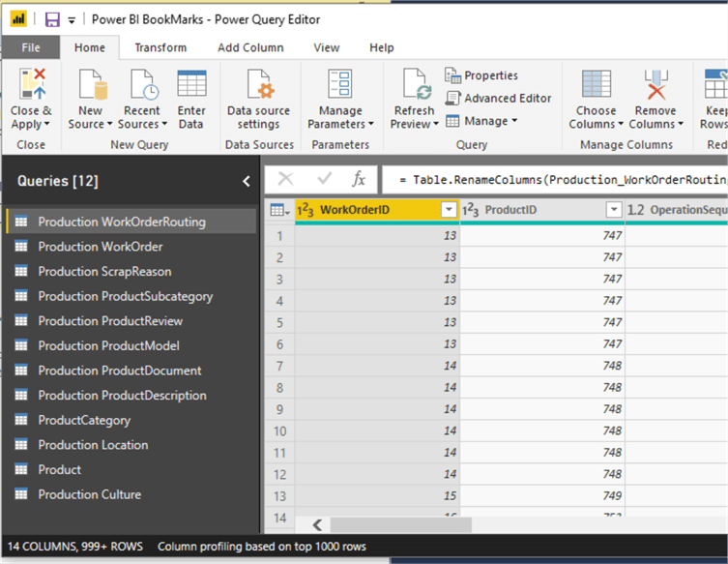The image size is (728, 564).
Task: Save using the title bar disk icon
Action: (51, 19)
